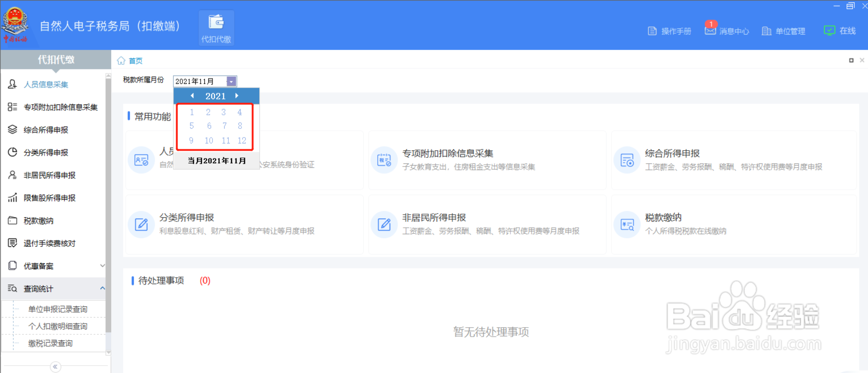Open 消息中心 envelope icon
Viewport: 868px width, 373px height.
710,30
